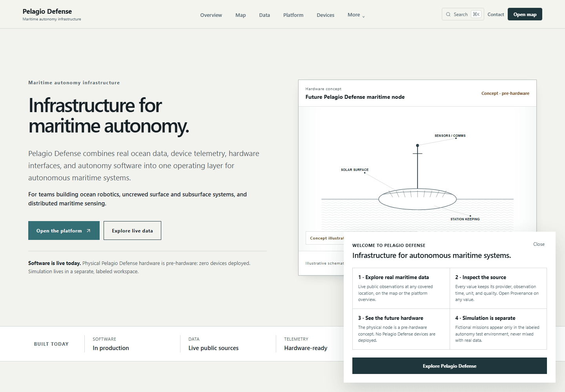This screenshot has width=565, height=392.
Task: Expand the More menu chevron
Action: [x=364, y=16]
